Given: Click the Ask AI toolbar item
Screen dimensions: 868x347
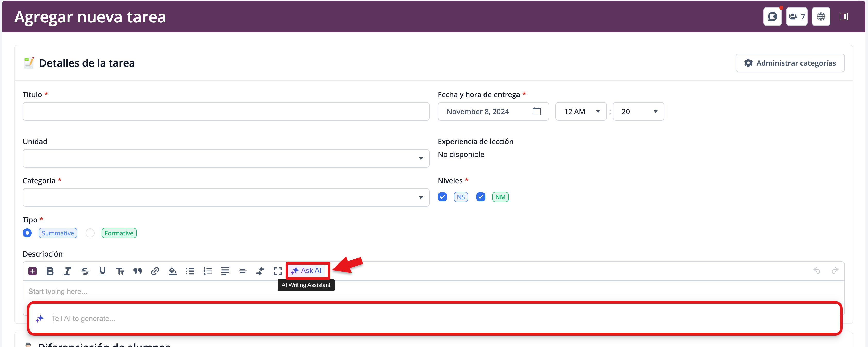Looking at the screenshot, I should pos(307,270).
